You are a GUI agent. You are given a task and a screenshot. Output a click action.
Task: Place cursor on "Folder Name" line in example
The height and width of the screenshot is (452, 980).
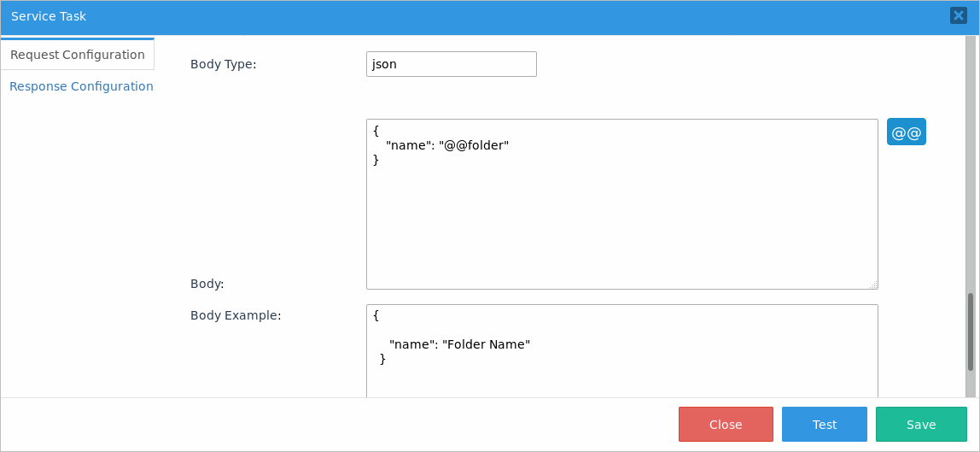click(459, 344)
